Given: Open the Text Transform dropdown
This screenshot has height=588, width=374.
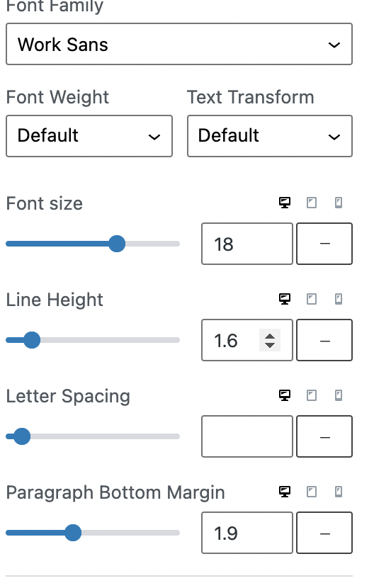Looking at the screenshot, I should tap(270, 136).
